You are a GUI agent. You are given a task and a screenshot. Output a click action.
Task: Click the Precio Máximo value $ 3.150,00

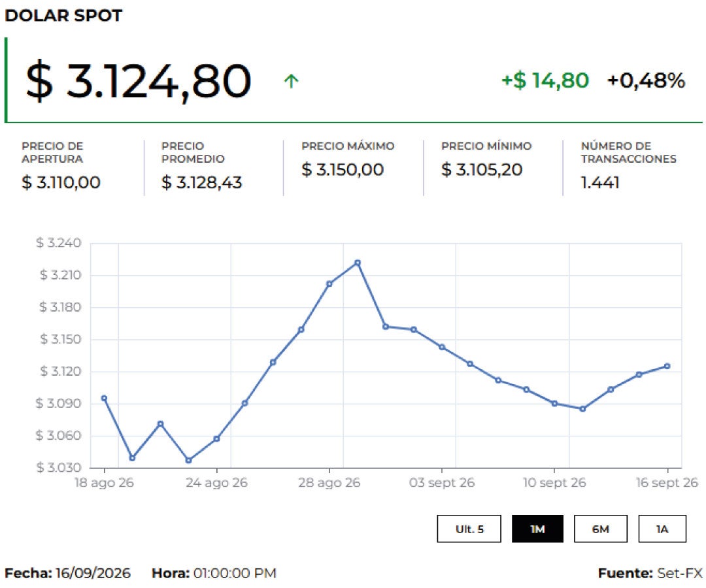(x=343, y=170)
